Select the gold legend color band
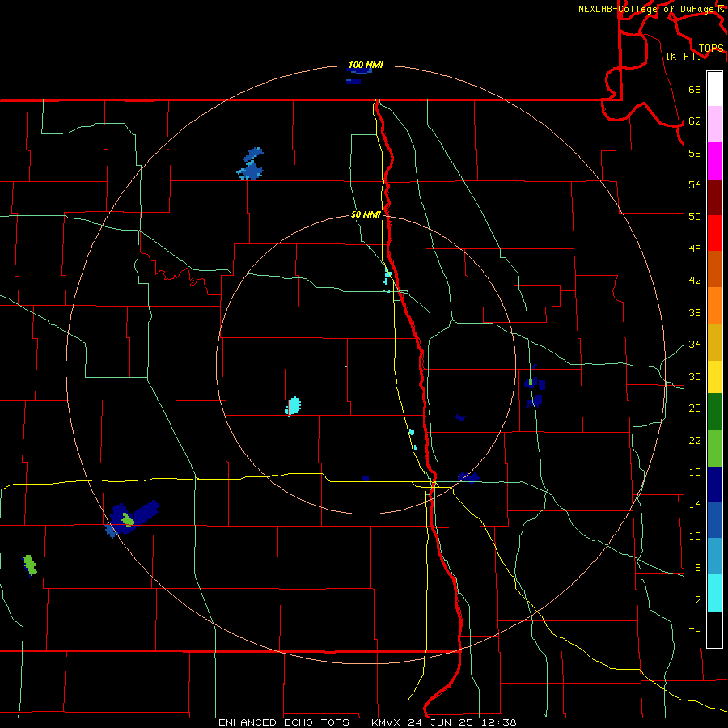The image size is (728, 728). coord(714,342)
